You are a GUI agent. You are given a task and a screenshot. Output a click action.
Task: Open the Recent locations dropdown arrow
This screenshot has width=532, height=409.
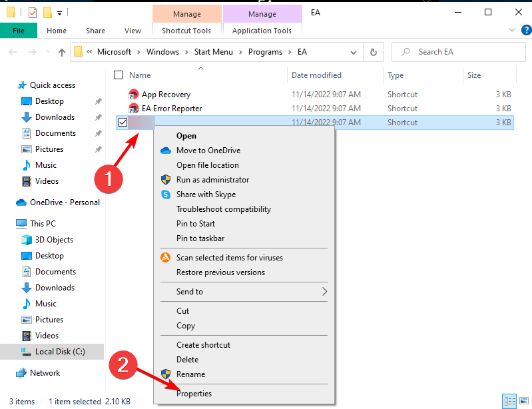[x=48, y=52]
